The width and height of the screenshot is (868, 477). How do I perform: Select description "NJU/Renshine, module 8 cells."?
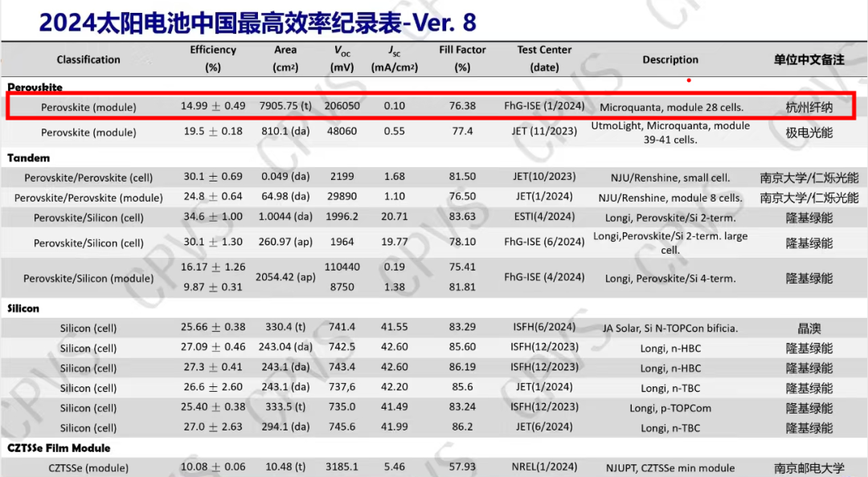pos(670,198)
